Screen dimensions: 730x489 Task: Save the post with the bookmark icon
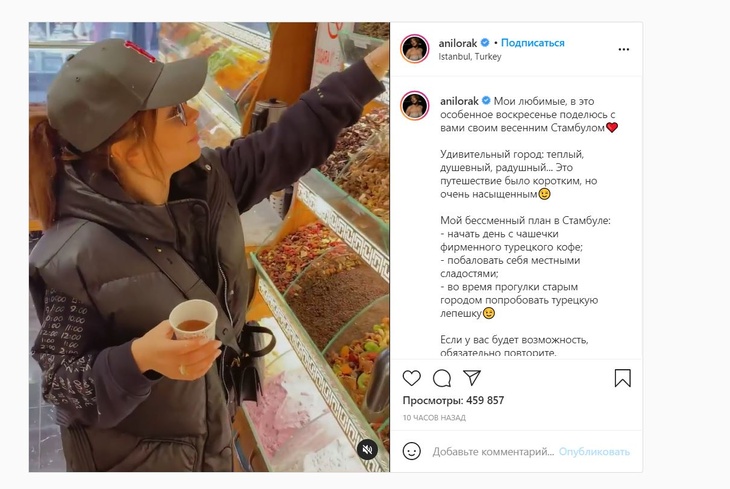tap(622, 378)
